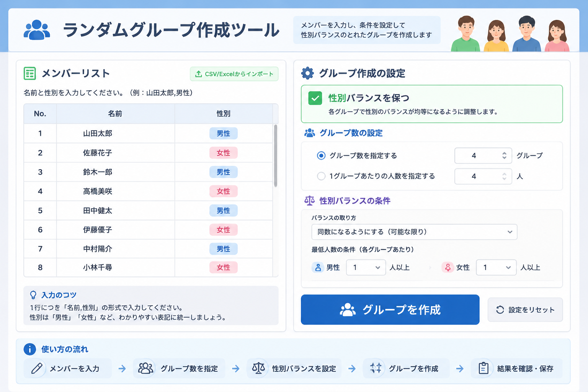This screenshot has height=392, width=588.
Task: Click the member list vertical scrollbar
Action: (x=276, y=156)
